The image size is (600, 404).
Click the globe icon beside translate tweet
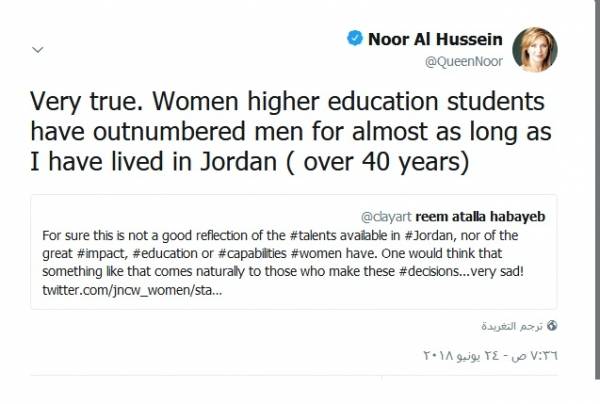(x=552, y=325)
